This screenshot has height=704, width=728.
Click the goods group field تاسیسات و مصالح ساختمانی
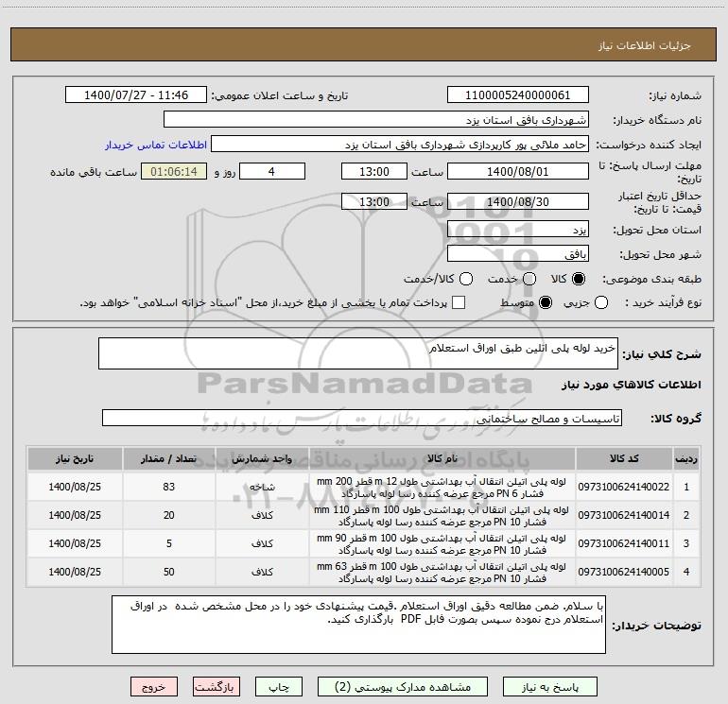point(362,418)
